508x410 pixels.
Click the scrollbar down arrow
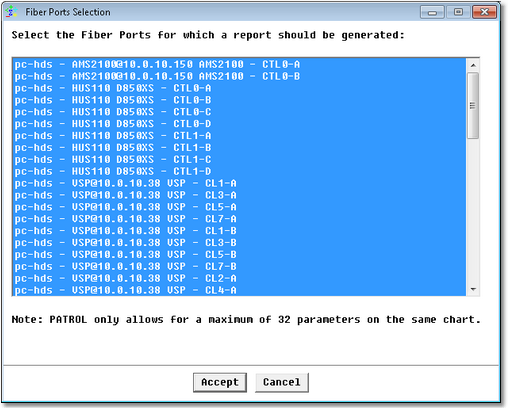[x=473, y=289]
